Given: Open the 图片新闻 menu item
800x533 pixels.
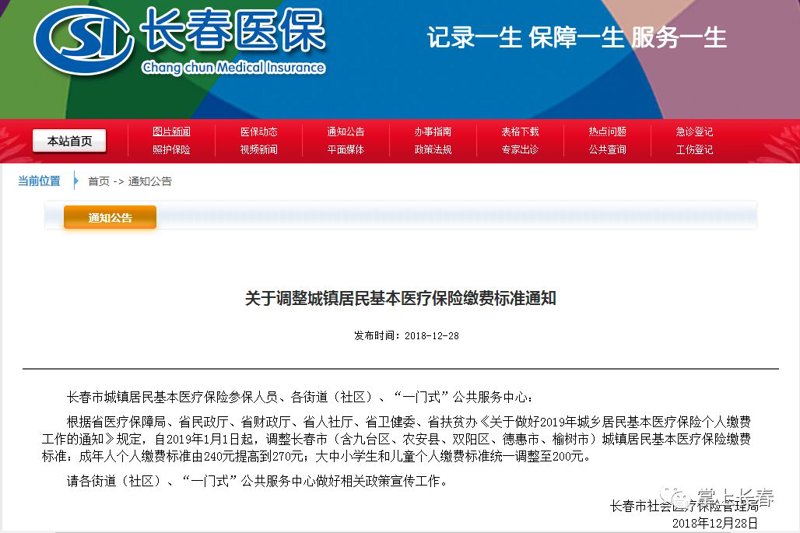Looking at the screenshot, I should 171,132.
